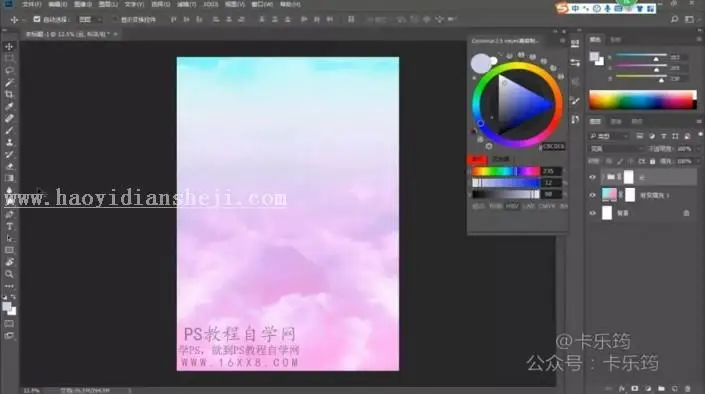Select the Rectangular Marquee tool

point(9,58)
